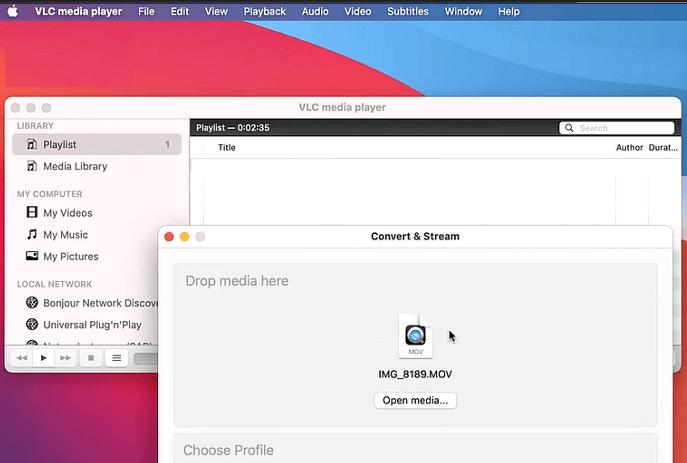
Task: Open the Apple menu
Action: pos(13,11)
